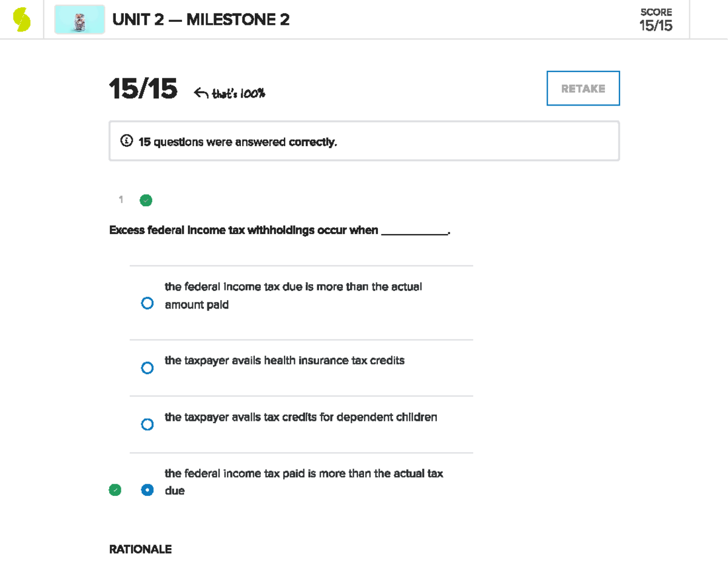
Task: Click the excess withholdings question text
Action: click(x=279, y=230)
